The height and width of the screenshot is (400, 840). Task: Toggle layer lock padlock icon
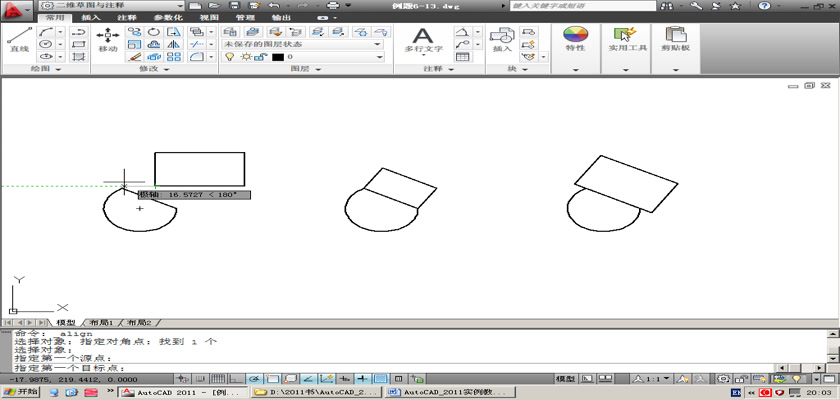pyautogui.click(x=260, y=57)
